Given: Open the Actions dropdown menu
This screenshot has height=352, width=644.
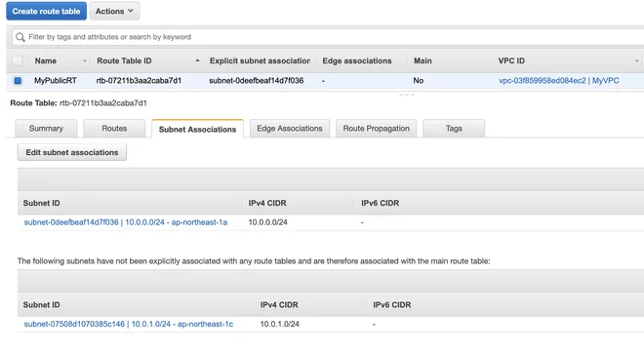Looking at the screenshot, I should [114, 11].
